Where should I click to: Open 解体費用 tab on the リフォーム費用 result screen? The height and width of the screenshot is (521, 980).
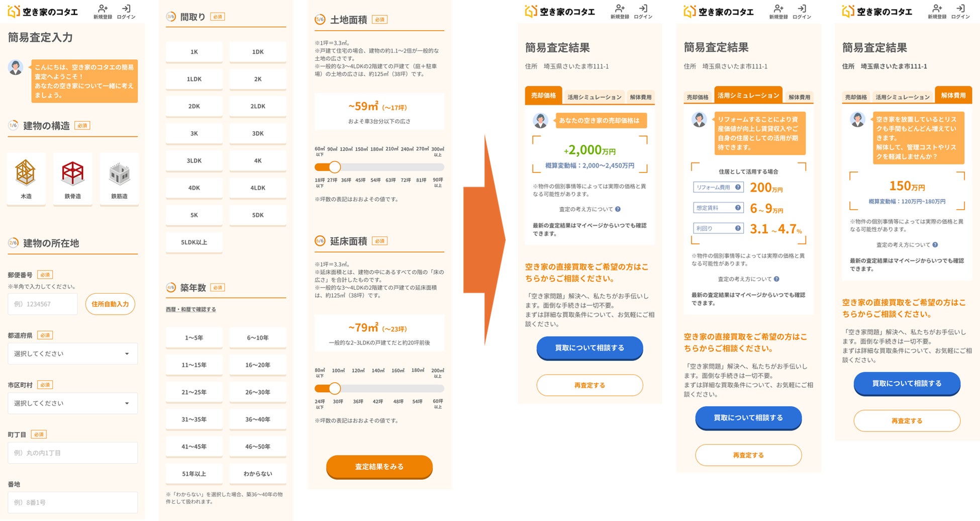800,97
